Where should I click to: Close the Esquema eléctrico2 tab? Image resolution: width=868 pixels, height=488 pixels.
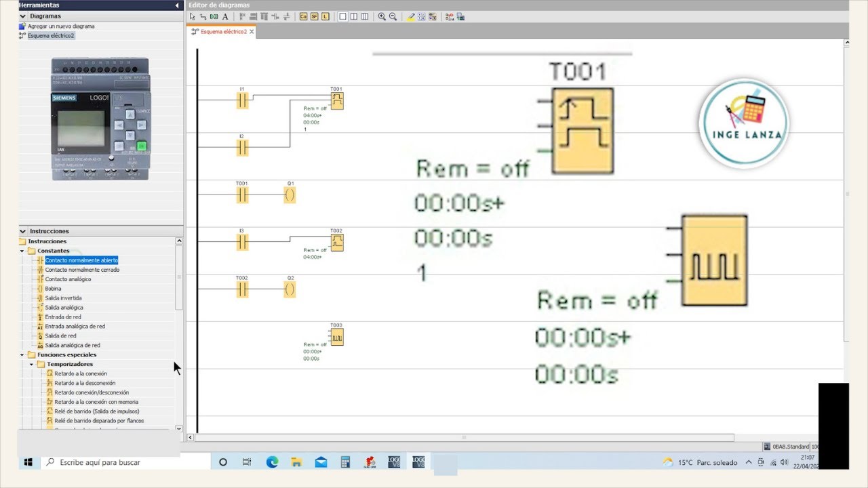(x=252, y=31)
